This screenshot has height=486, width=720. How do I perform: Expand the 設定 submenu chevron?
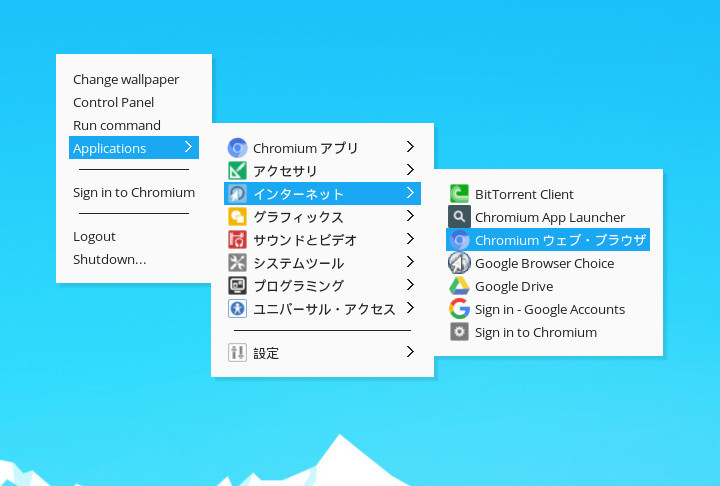(410, 352)
